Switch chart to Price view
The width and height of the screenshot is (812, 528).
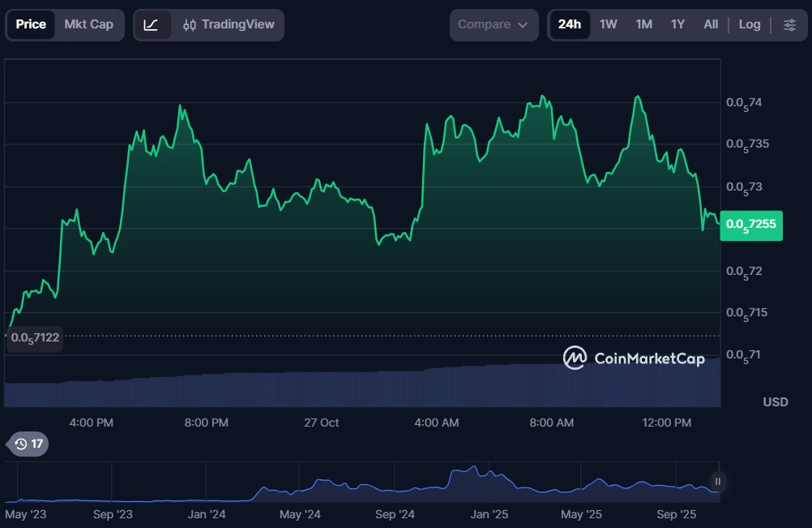pyautogui.click(x=31, y=24)
